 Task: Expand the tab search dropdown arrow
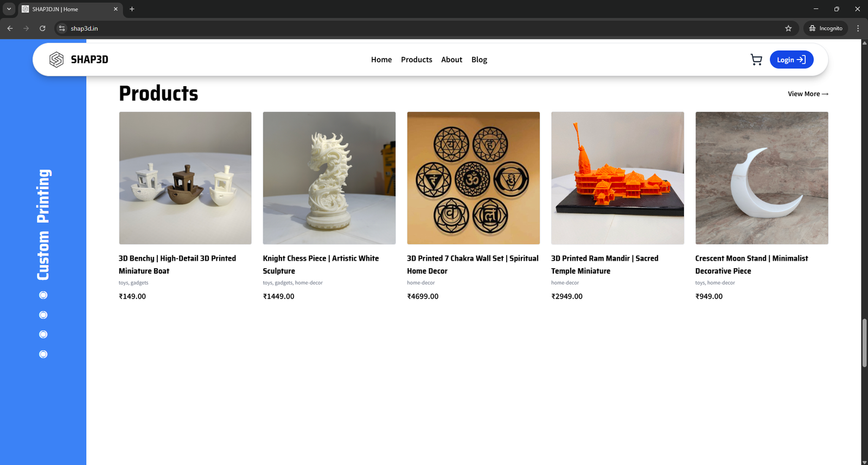pyautogui.click(x=9, y=9)
